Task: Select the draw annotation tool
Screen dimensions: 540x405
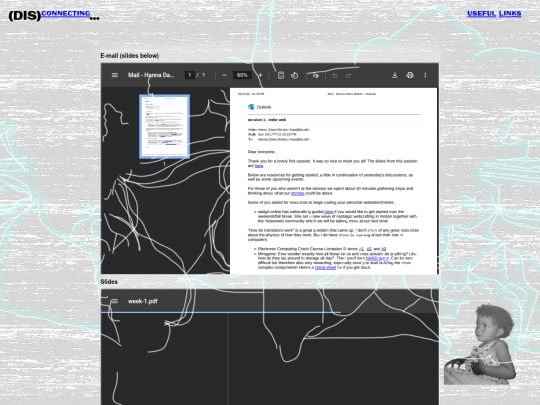Action: 316,75
